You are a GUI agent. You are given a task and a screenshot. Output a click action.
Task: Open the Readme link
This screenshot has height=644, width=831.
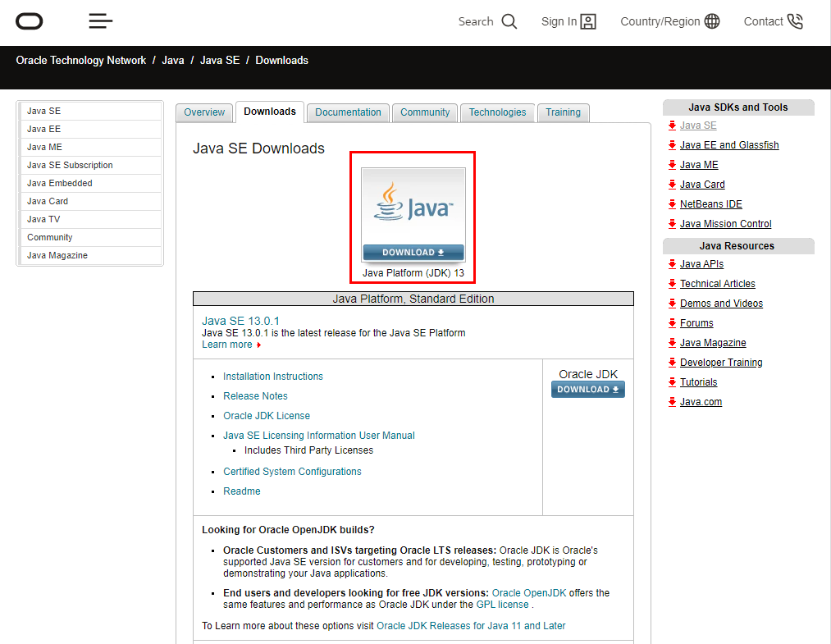tap(242, 491)
